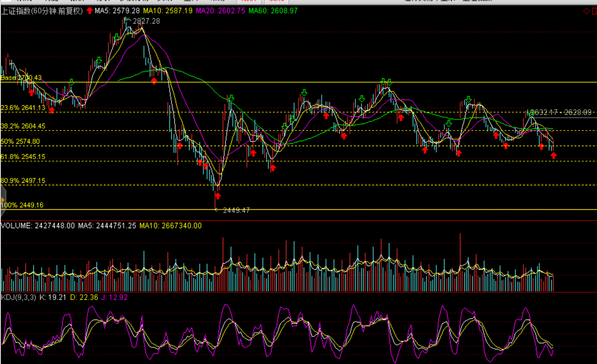Select the VOLUME indicator label
This screenshot has width=597, height=364.
[16, 226]
